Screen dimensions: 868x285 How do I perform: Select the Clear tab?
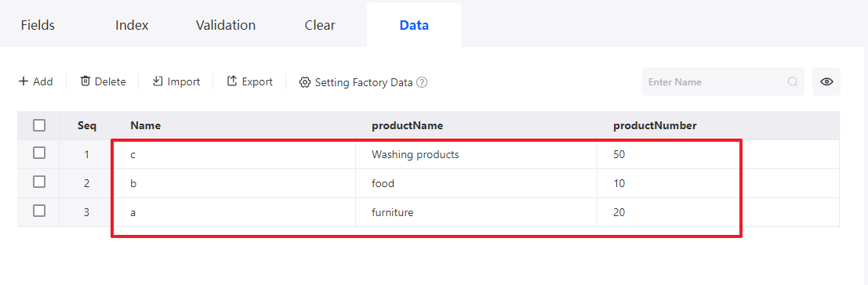click(x=320, y=25)
